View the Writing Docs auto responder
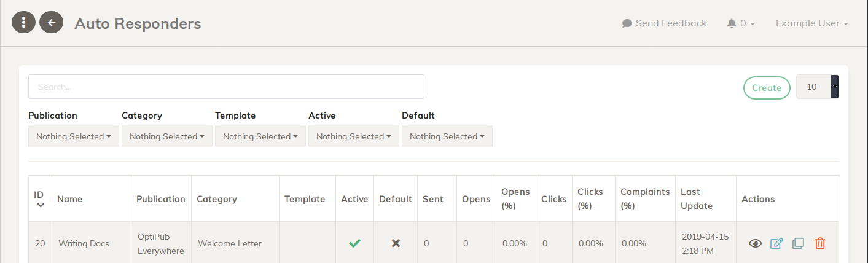This screenshot has height=263, width=868. (756, 243)
